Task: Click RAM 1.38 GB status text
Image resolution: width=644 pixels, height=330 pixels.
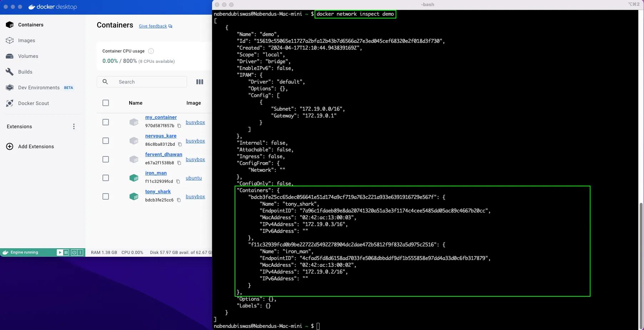Action: 104,252
